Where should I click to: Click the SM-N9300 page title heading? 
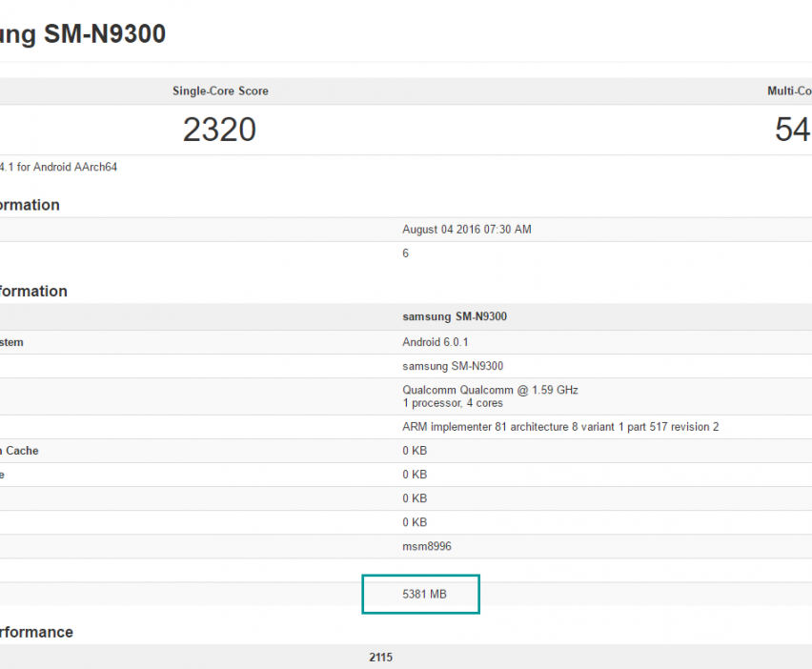click(83, 34)
